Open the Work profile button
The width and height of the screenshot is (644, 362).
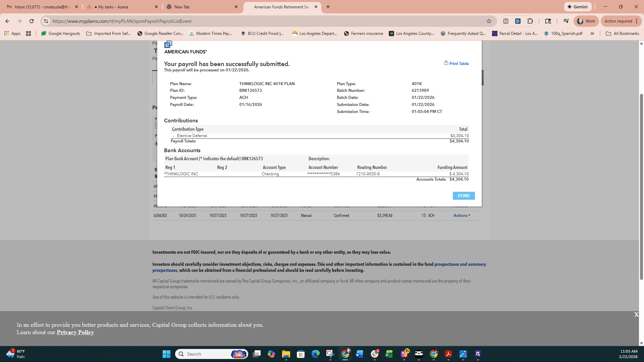coord(586,21)
